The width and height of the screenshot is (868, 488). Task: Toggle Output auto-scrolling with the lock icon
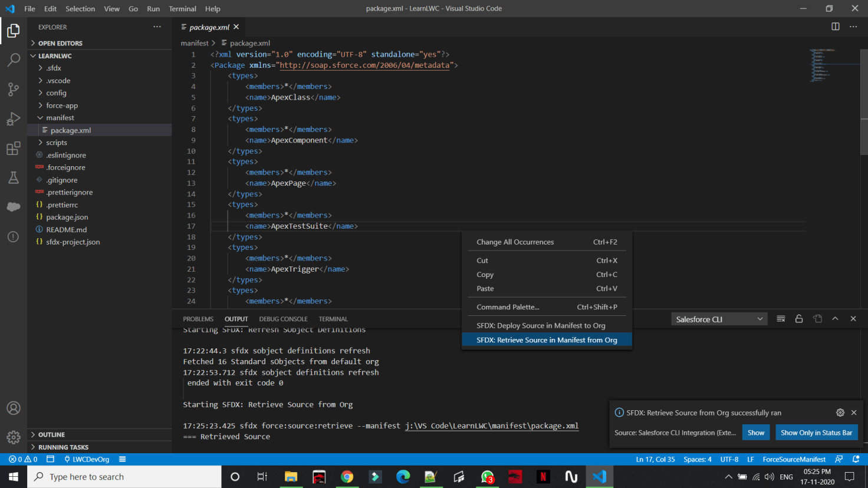(x=799, y=318)
